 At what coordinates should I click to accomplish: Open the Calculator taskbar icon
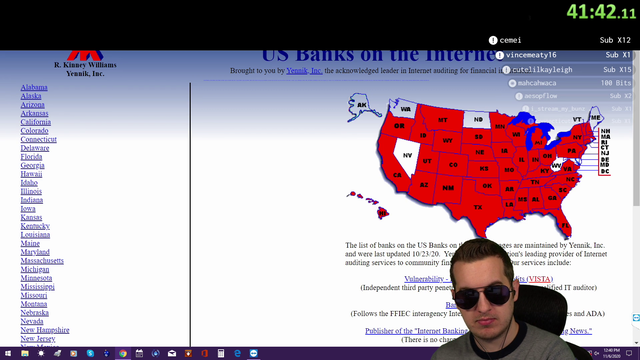[221, 353]
